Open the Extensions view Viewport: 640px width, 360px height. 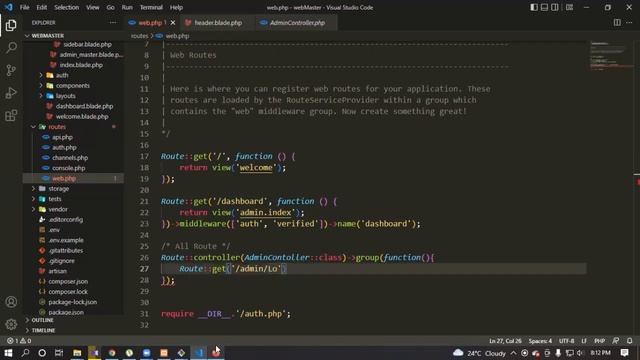[x=11, y=116]
